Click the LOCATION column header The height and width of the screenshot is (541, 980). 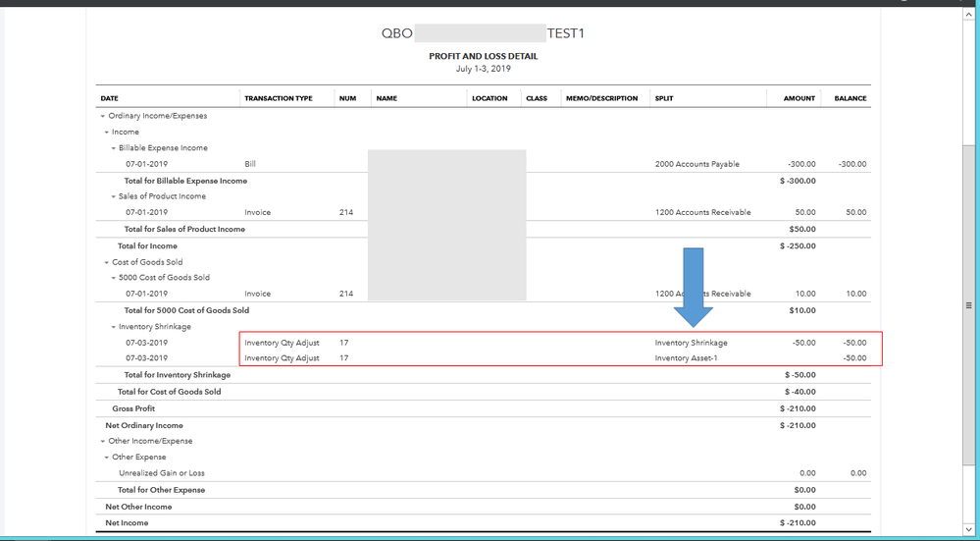[490, 99]
